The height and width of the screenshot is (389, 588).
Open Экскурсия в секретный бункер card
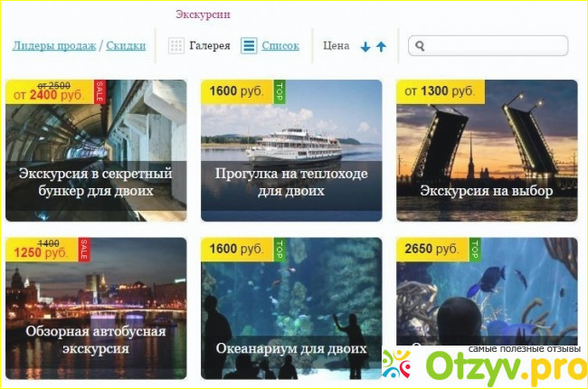point(96,150)
